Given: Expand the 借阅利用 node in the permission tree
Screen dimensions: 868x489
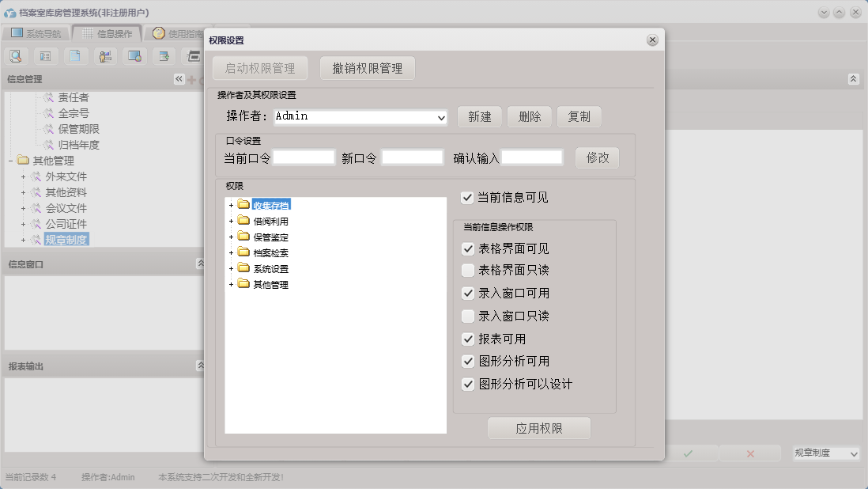Looking at the screenshot, I should [x=232, y=222].
